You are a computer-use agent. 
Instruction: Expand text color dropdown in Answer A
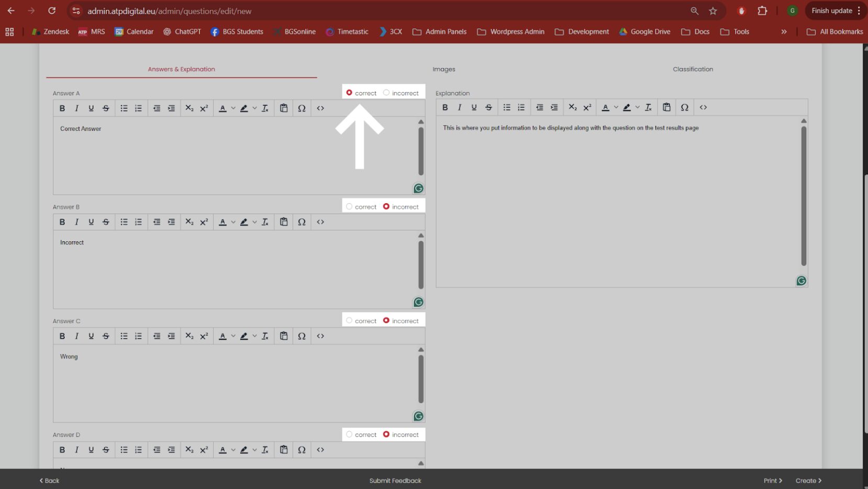click(x=233, y=108)
